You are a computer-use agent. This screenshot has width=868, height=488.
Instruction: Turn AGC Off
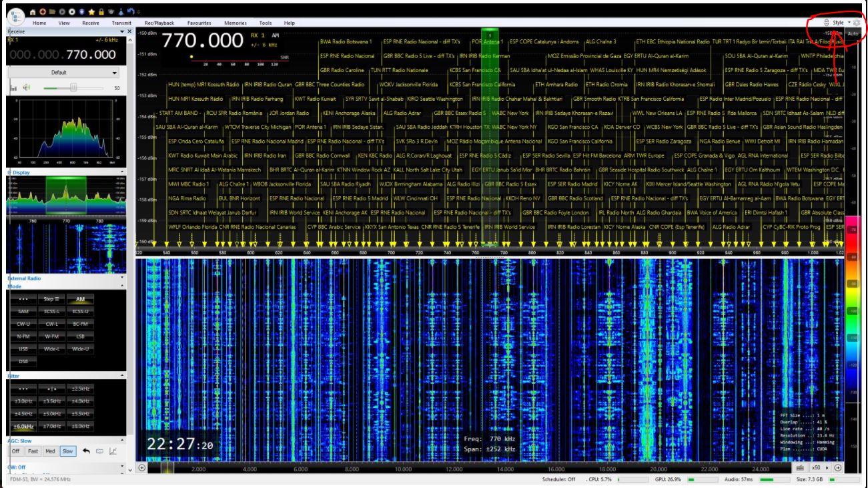[16, 451]
